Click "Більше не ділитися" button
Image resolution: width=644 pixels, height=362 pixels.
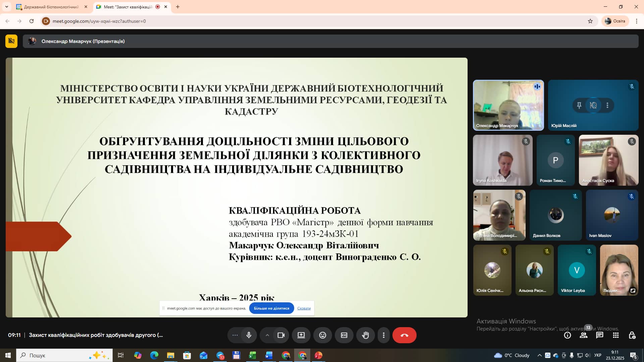(x=271, y=308)
